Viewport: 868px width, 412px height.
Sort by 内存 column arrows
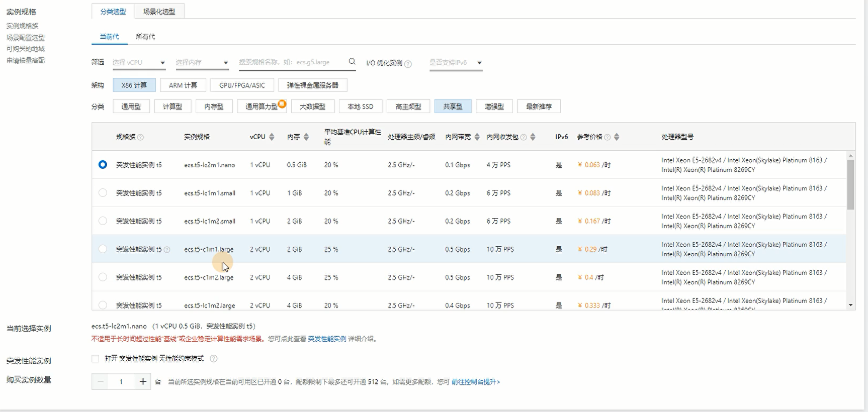click(306, 137)
